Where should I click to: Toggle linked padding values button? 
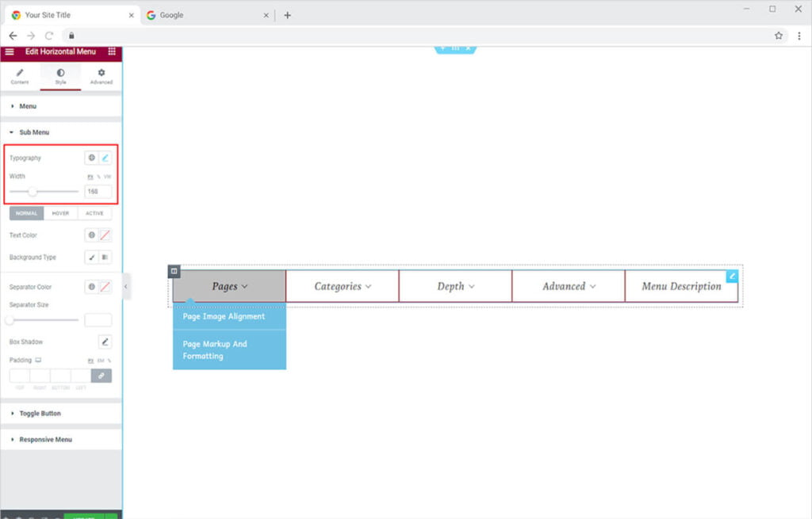click(101, 376)
